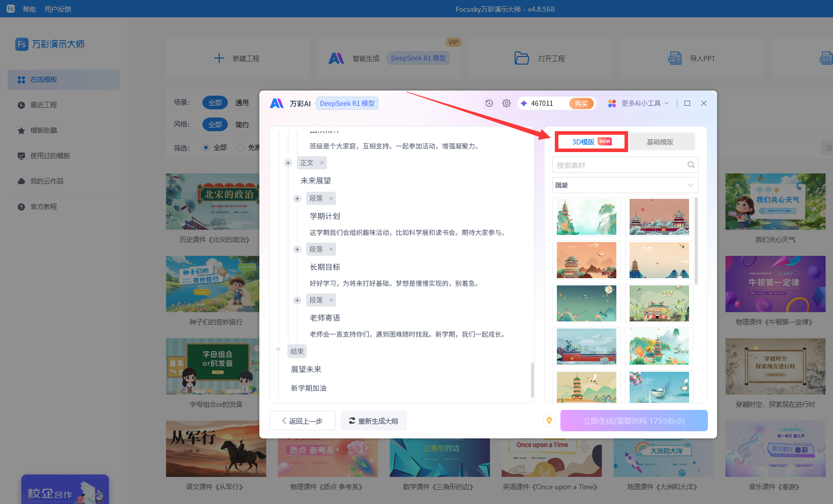The image size is (833, 504).
Task: Click the 立即生成 button
Action: pos(634,421)
